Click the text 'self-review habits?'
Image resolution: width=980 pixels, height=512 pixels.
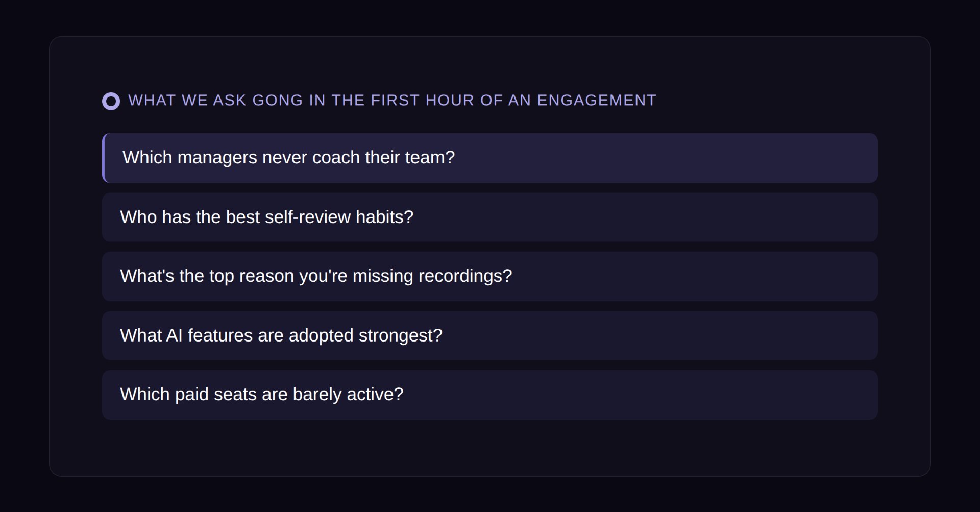tap(339, 217)
